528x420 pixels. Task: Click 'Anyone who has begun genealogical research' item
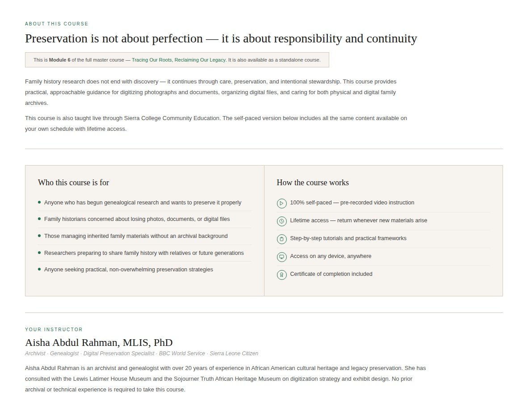point(142,203)
